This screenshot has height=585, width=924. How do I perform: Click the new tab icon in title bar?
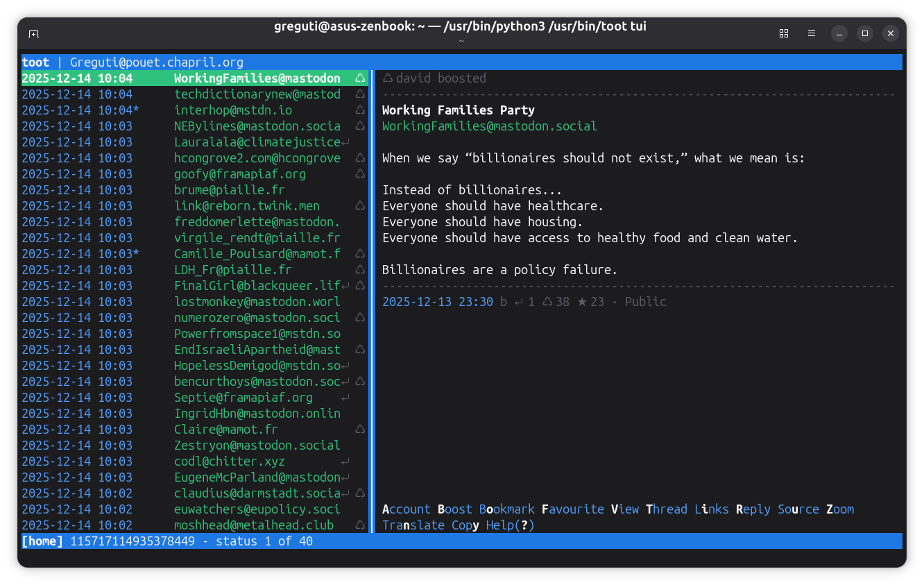pyautogui.click(x=33, y=33)
